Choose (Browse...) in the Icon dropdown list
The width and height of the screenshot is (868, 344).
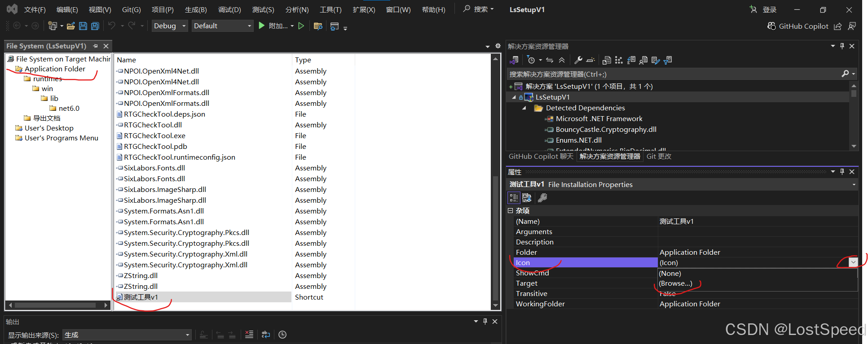tap(675, 283)
